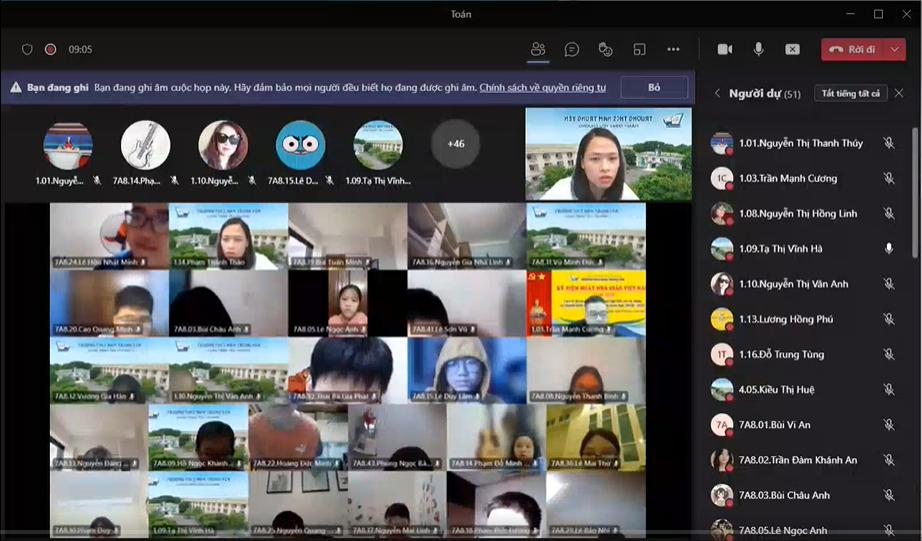Image resolution: width=922 pixels, height=541 pixels.
Task: Toggle the camera on or off
Action: (x=725, y=49)
